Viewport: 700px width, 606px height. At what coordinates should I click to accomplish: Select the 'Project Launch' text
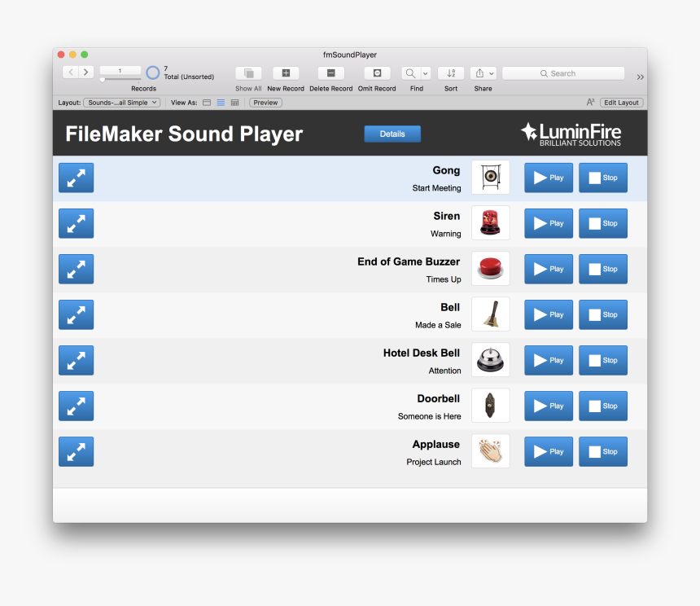tap(434, 462)
